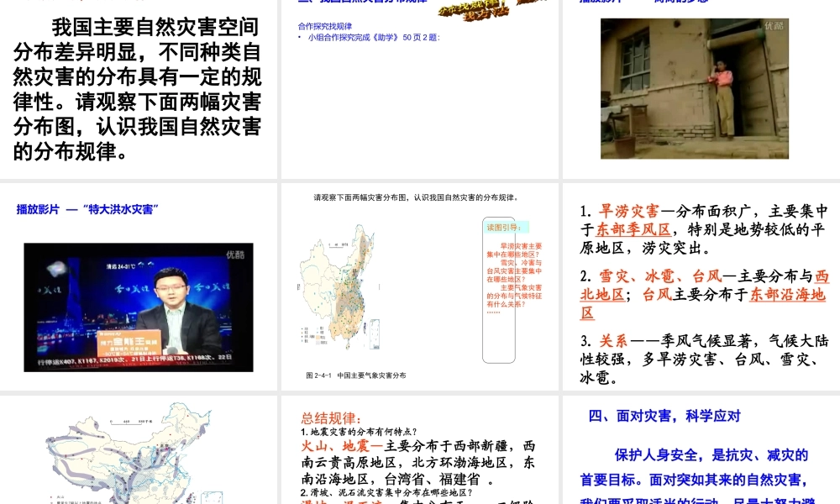Open slide with 总结规律 heading
Image resolution: width=840 pixels, height=504 pixels.
pos(419,450)
